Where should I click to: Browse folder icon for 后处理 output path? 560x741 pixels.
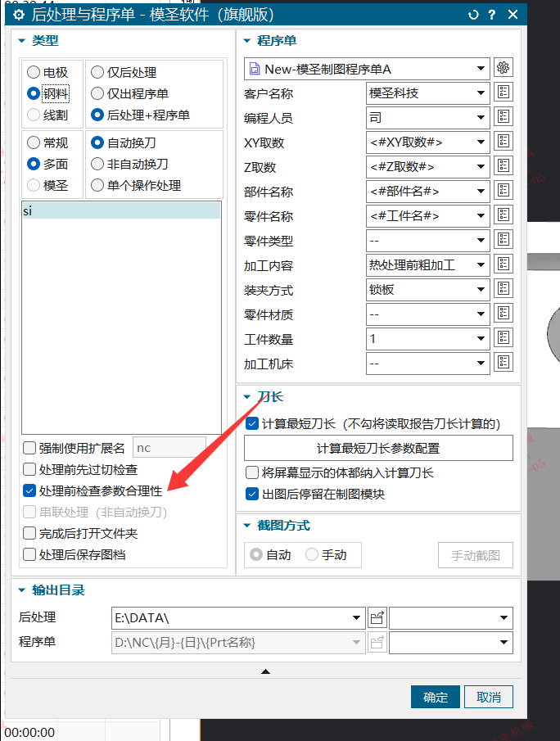coord(377,617)
